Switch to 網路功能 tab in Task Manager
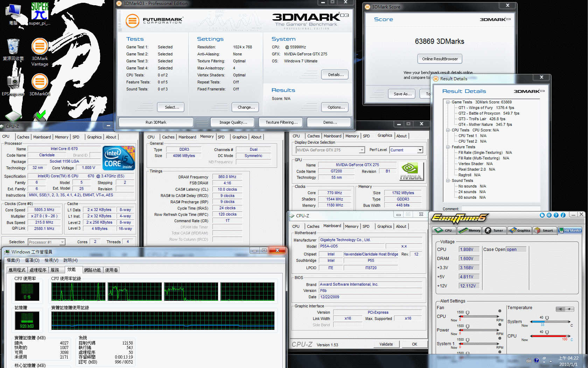Image resolution: width=588 pixels, height=368 pixels. coord(92,270)
